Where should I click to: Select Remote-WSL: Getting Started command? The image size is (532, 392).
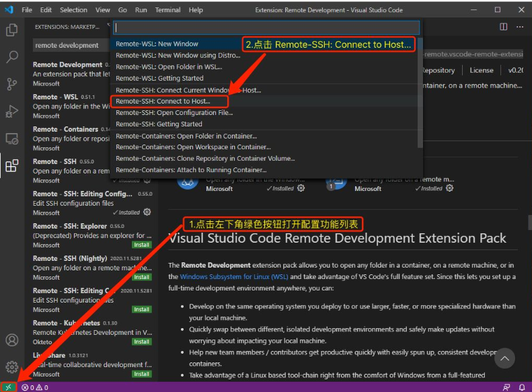pyautogui.click(x=264, y=78)
